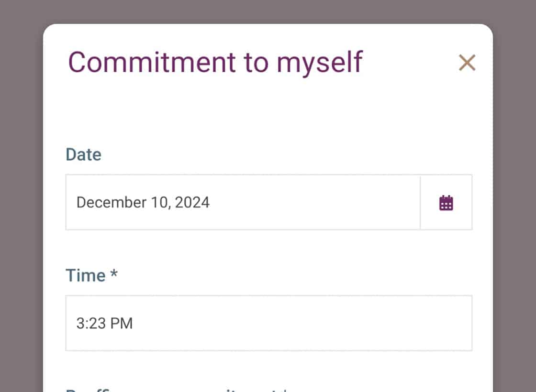Click the "Date" field label
This screenshot has width=536, height=392.
pos(83,154)
